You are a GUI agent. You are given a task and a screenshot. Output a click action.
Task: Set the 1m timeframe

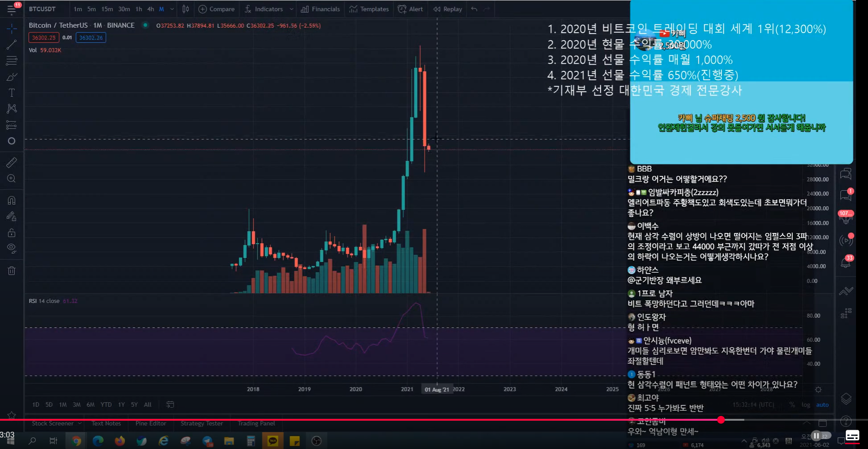coord(78,9)
